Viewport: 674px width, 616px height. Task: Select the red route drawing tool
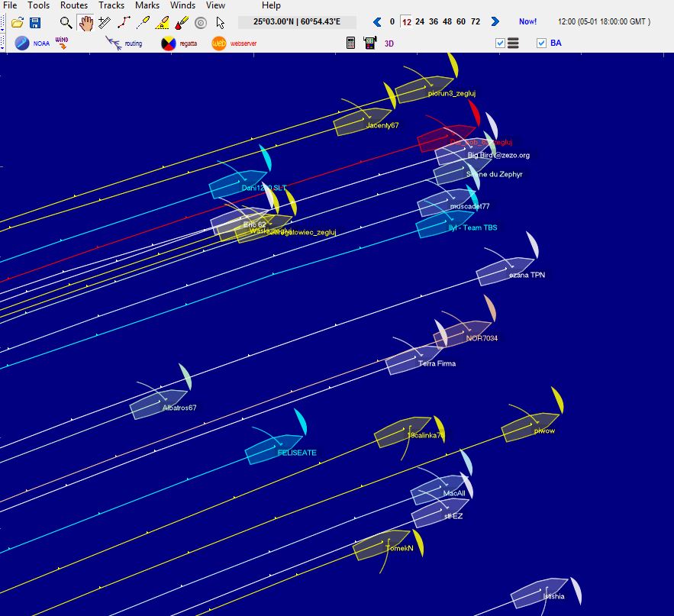click(x=124, y=23)
